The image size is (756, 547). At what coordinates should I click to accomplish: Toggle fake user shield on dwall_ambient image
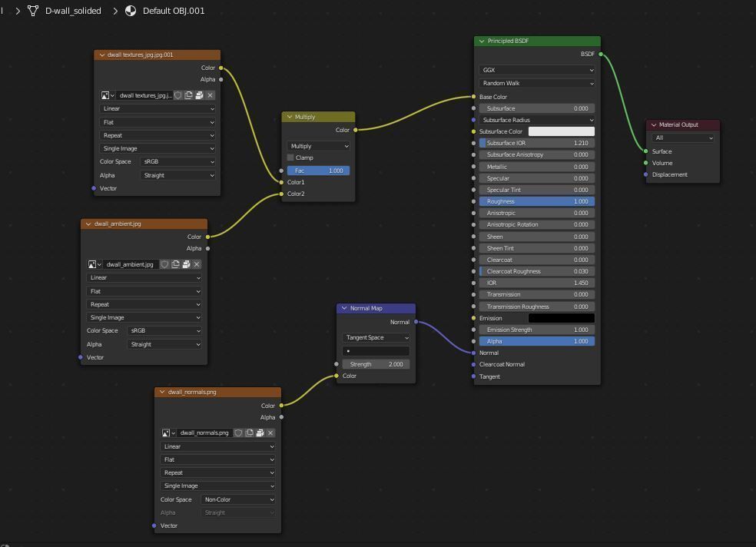[165, 264]
